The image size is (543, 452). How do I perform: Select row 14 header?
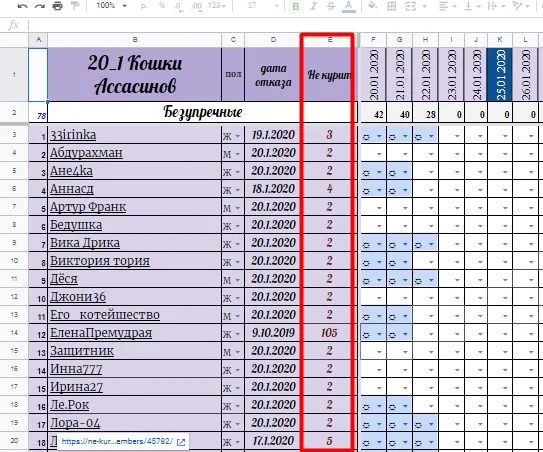[x=14, y=333]
